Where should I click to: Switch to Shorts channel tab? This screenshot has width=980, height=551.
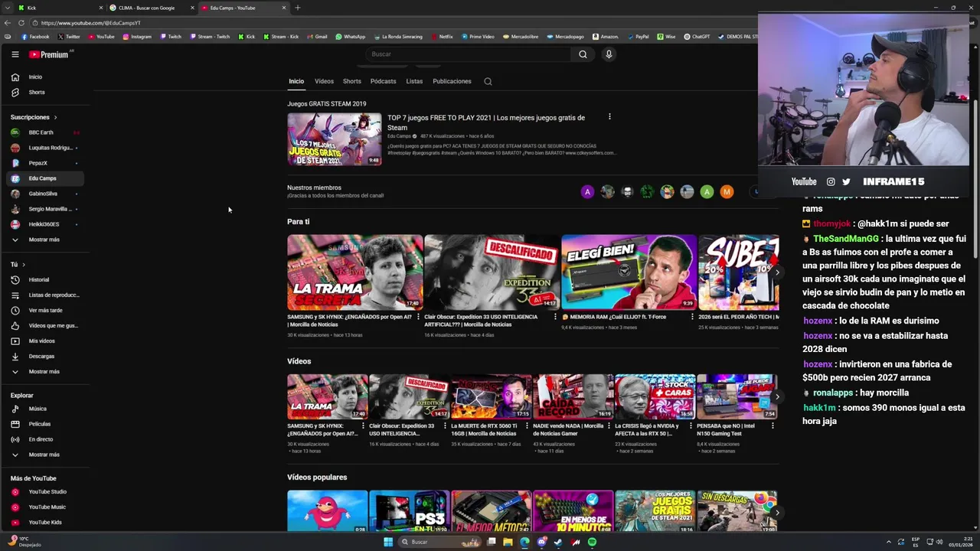(x=352, y=81)
